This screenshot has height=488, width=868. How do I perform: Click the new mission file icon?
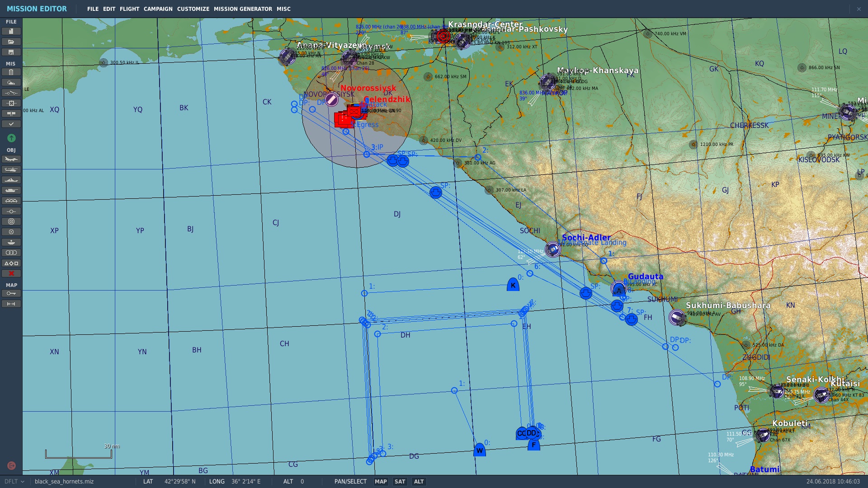[x=11, y=31]
